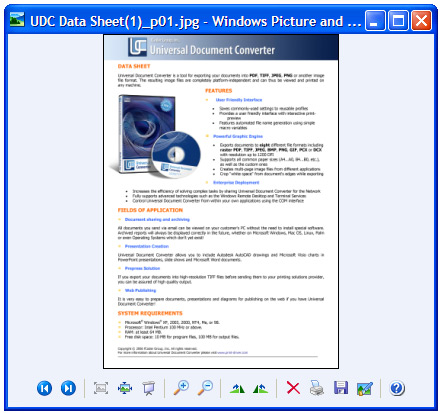Viewport: 441px width, 413px height.
Task: Maximize the Picture and Fax Viewer window
Action: 398,21
